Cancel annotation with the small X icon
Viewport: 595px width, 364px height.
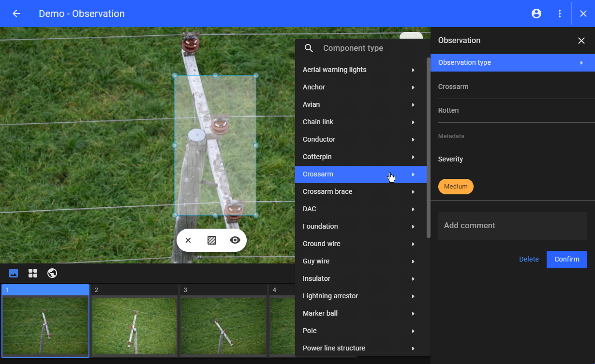click(x=188, y=240)
